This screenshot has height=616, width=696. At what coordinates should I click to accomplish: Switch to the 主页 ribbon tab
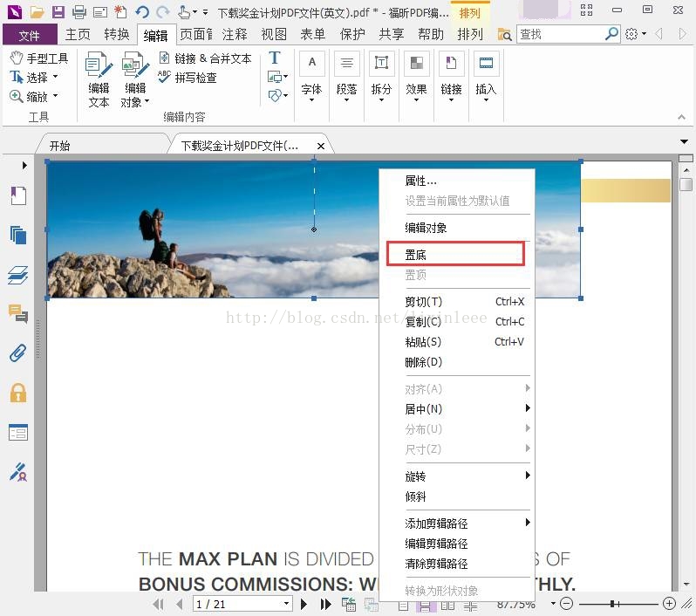(78, 34)
